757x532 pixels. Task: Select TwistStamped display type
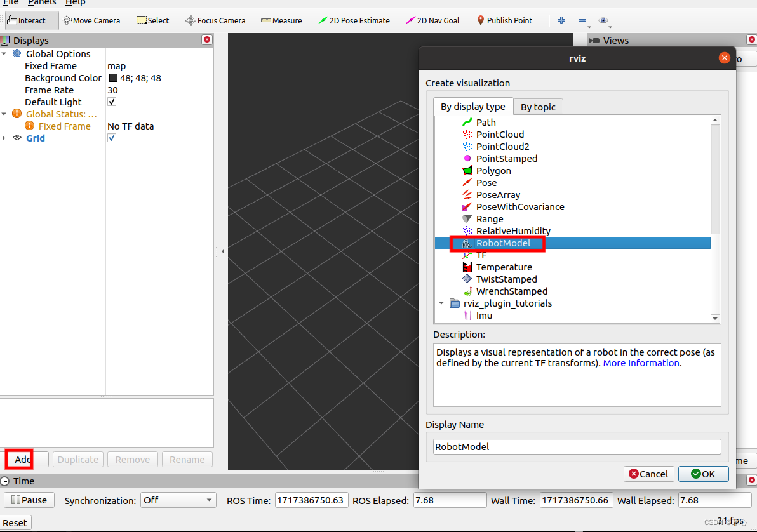tap(506, 279)
